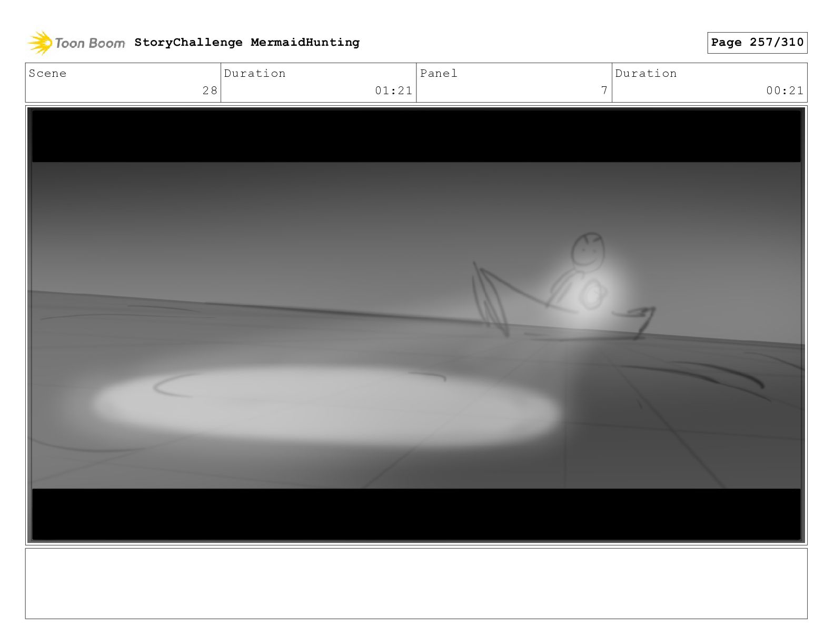834x644 pixels.
Task: Click the storyboard panel drawing of boat figure
Action: (x=416, y=325)
